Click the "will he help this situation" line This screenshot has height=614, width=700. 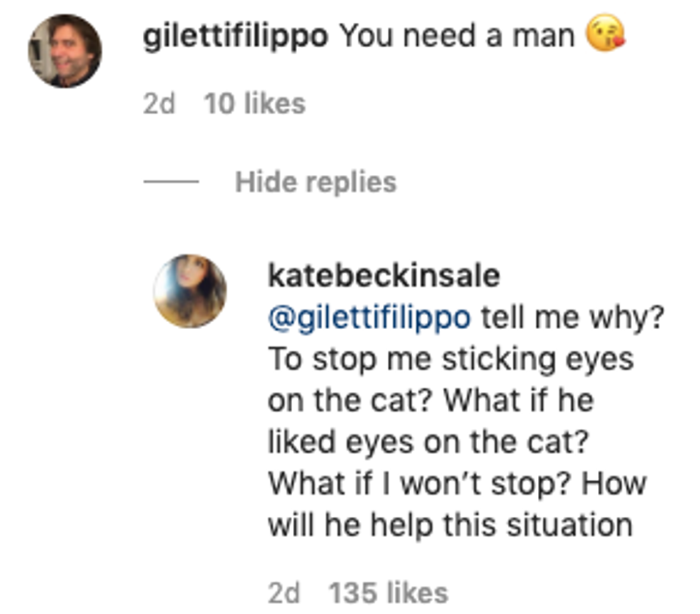pyautogui.click(x=450, y=525)
